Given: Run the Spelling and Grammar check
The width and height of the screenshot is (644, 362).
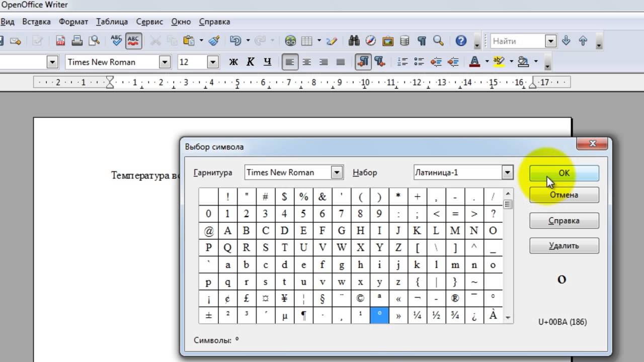Looking at the screenshot, I should pos(116,41).
